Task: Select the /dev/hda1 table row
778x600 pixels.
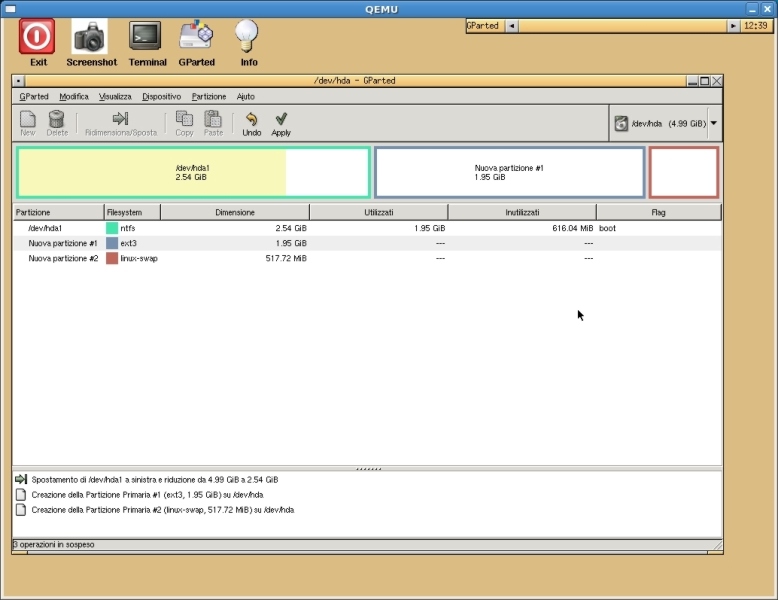Action: 367,228
